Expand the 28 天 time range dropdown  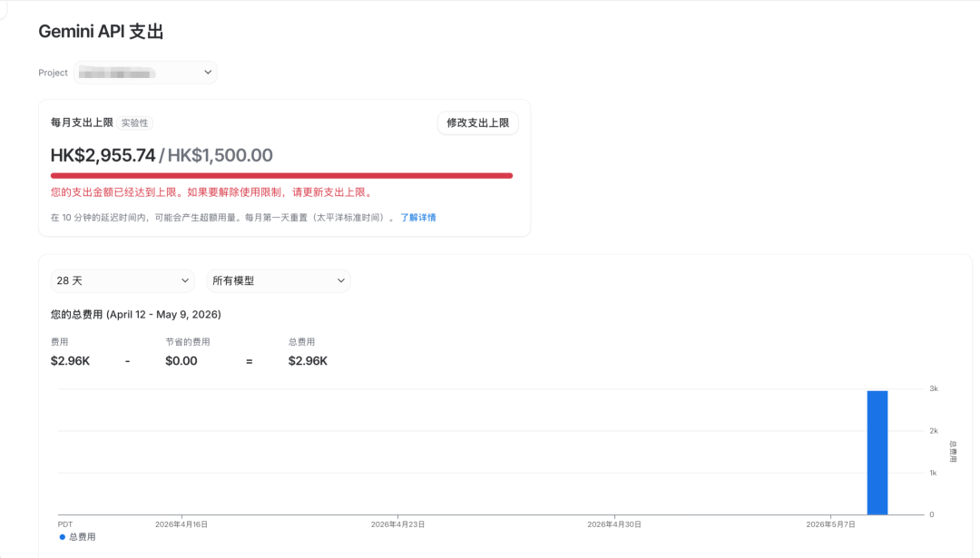coord(122,280)
